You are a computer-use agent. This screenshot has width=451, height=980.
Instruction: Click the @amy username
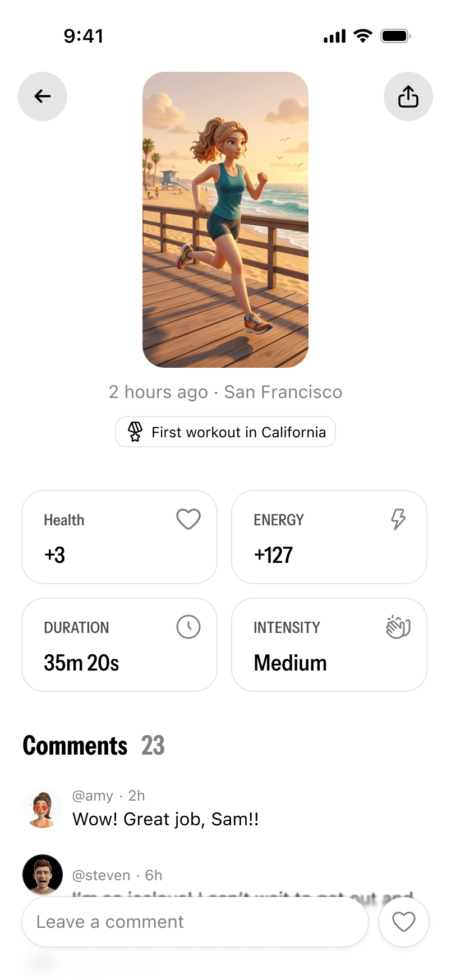point(93,796)
